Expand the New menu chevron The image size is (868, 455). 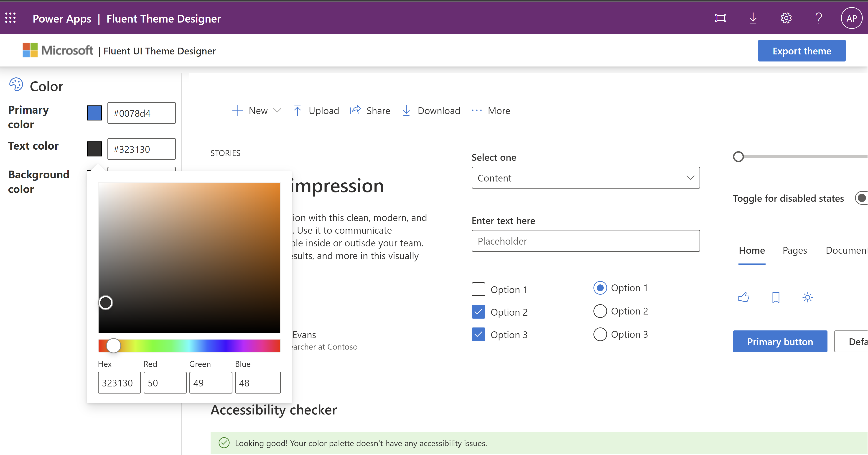(x=277, y=110)
